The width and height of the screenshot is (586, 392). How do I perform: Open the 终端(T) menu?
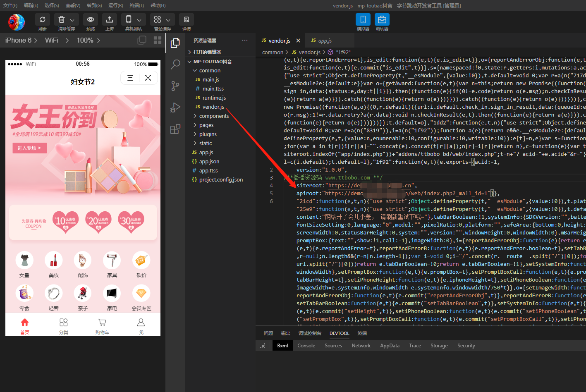pos(137,5)
